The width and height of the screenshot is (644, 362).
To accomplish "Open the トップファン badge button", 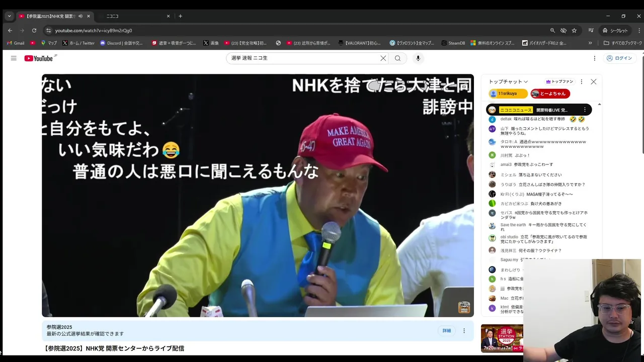I will coord(559,81).
